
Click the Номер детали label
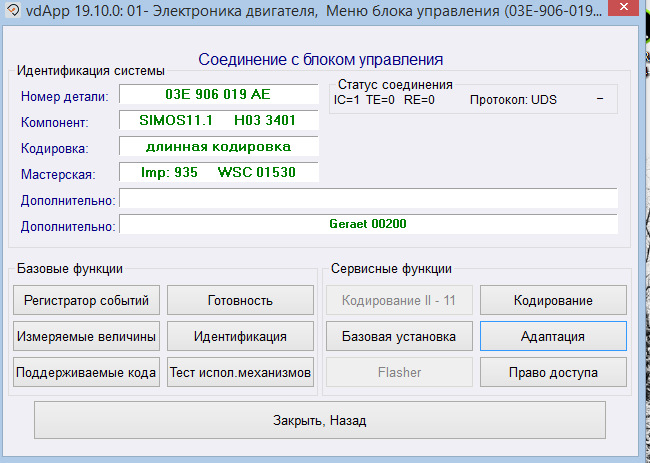point(64,97)
